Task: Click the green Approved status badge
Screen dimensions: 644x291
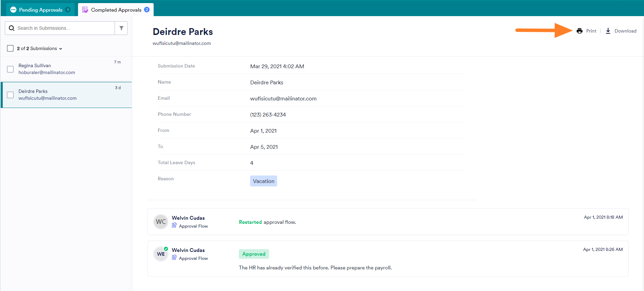Action: tap(254, 254)
